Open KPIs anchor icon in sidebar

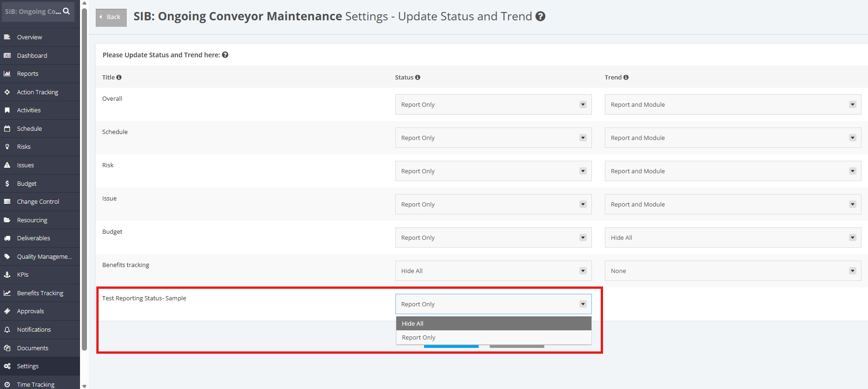tap(7, 274)
